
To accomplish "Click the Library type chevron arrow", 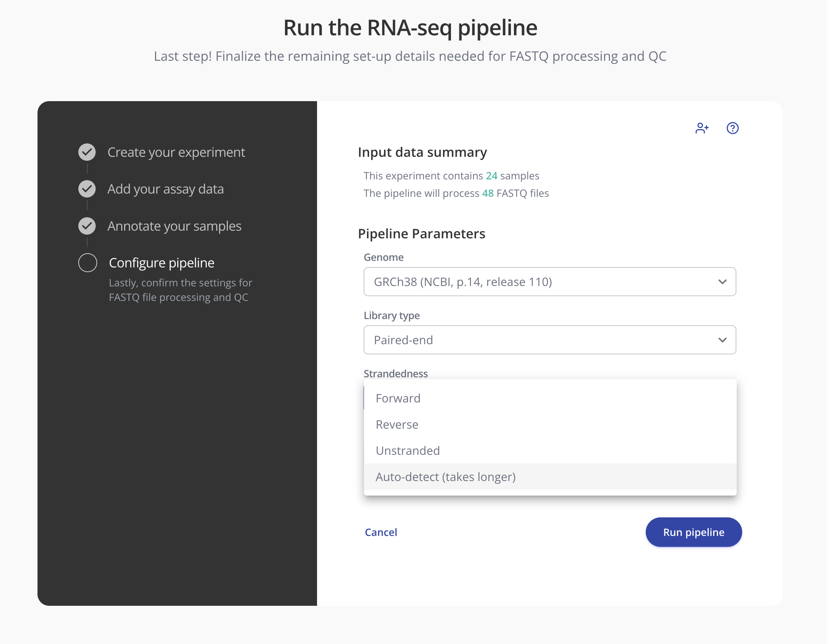I will click(x=722, y=340).
